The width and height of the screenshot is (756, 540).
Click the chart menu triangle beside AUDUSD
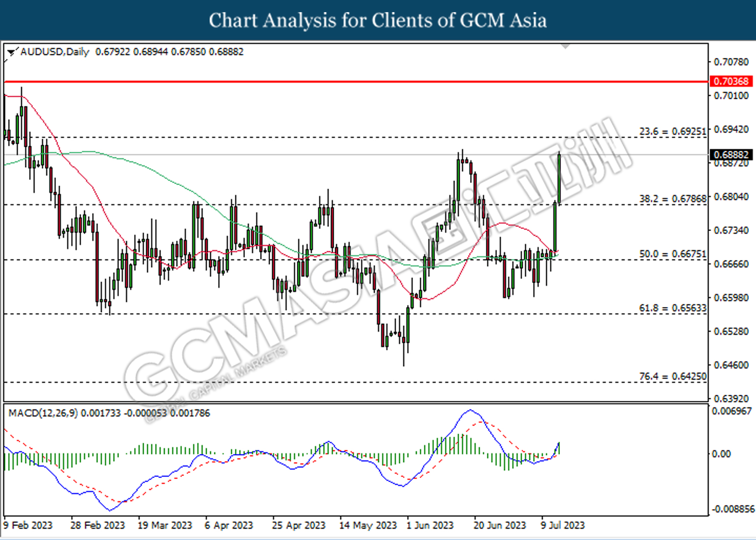11,52
